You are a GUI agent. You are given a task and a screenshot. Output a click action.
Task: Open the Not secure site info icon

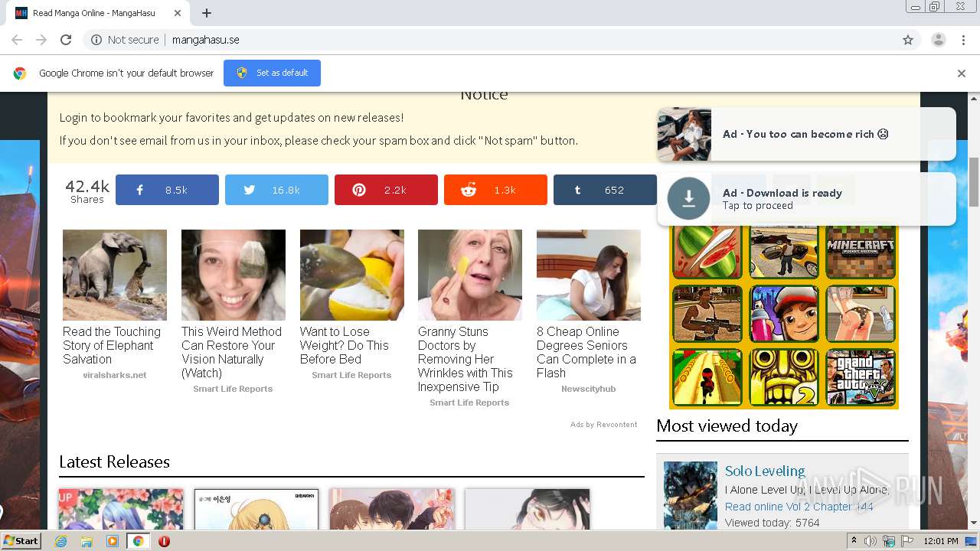point(96,40)
